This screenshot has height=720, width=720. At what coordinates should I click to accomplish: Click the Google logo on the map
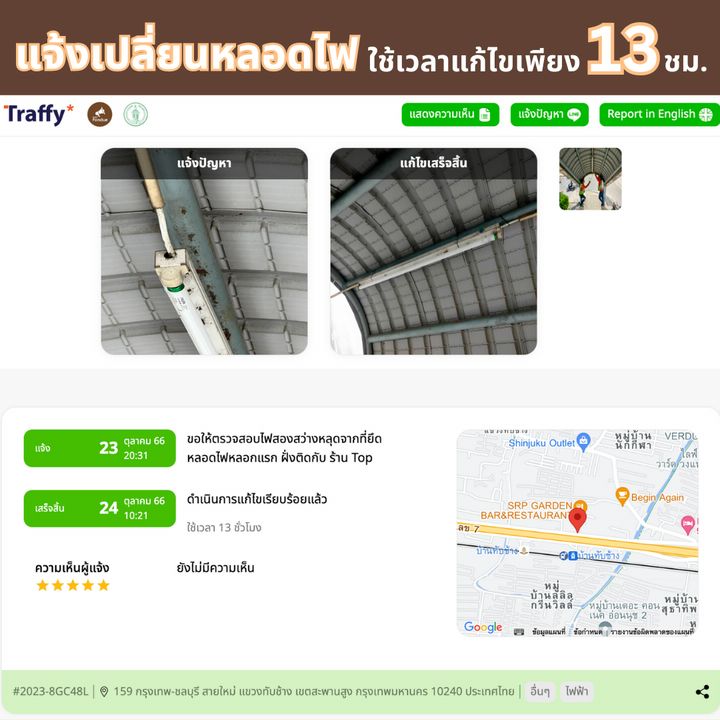click(483, 627)
